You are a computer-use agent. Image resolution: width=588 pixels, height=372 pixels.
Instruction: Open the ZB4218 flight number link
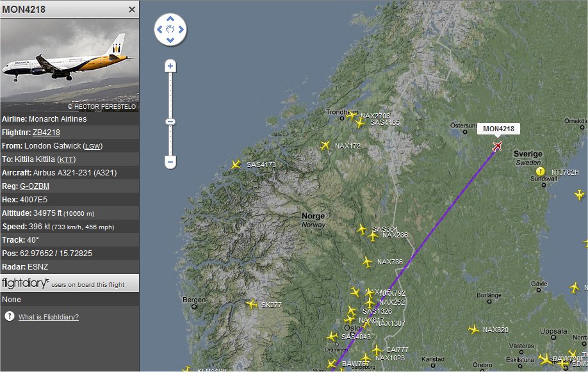46,133
